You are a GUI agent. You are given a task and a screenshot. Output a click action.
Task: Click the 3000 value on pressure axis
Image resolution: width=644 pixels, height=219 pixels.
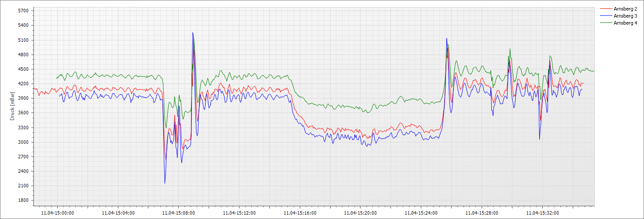click(x=22, y=142)
